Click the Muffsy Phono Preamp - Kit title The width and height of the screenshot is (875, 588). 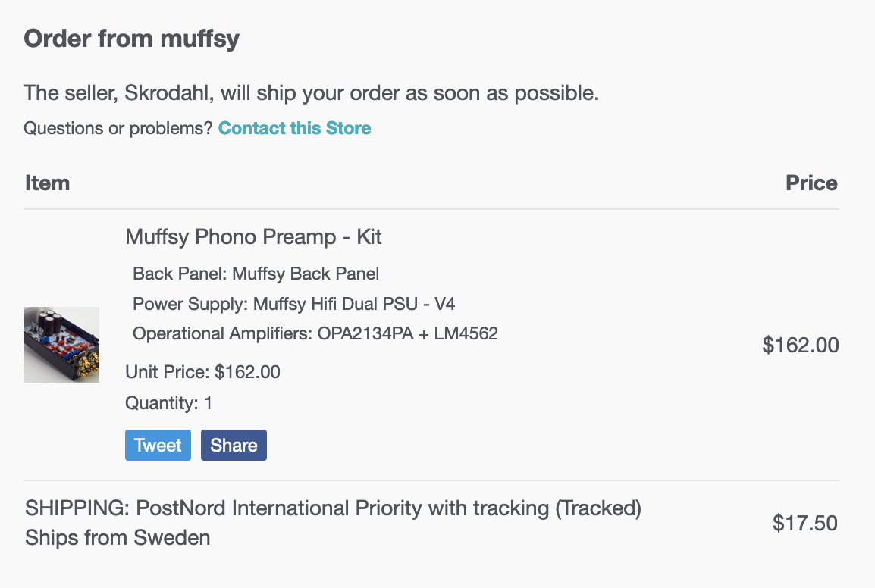253,237
